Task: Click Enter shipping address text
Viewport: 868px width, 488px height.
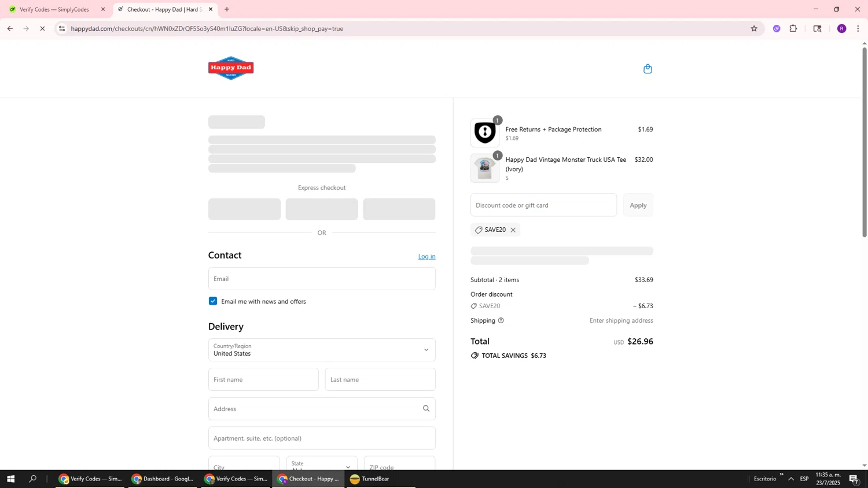Action: [x=621, y=320]
